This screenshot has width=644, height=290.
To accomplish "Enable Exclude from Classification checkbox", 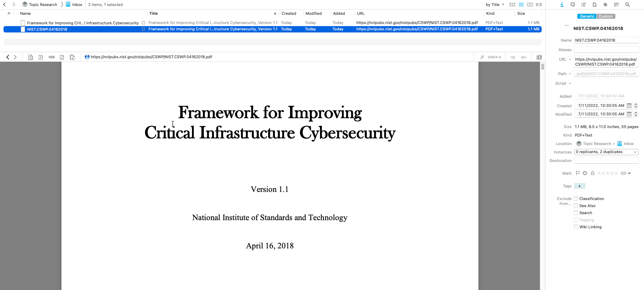I will point(576,199).
